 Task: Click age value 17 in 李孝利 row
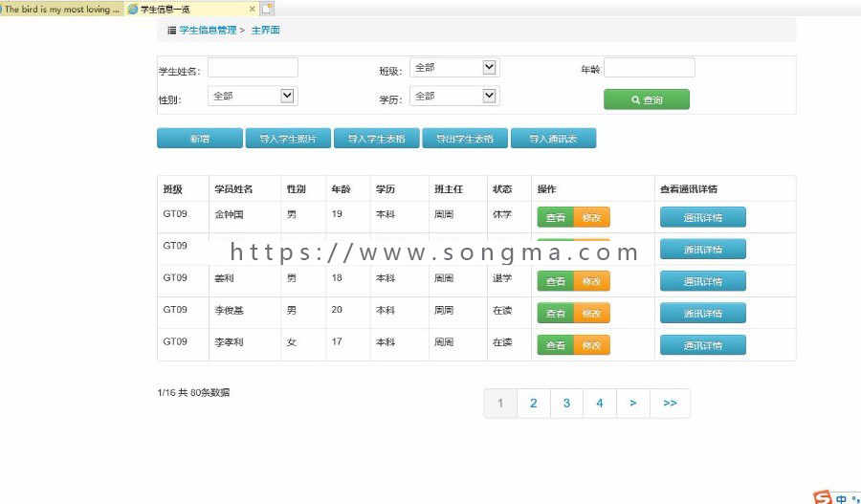coord(337,341)
